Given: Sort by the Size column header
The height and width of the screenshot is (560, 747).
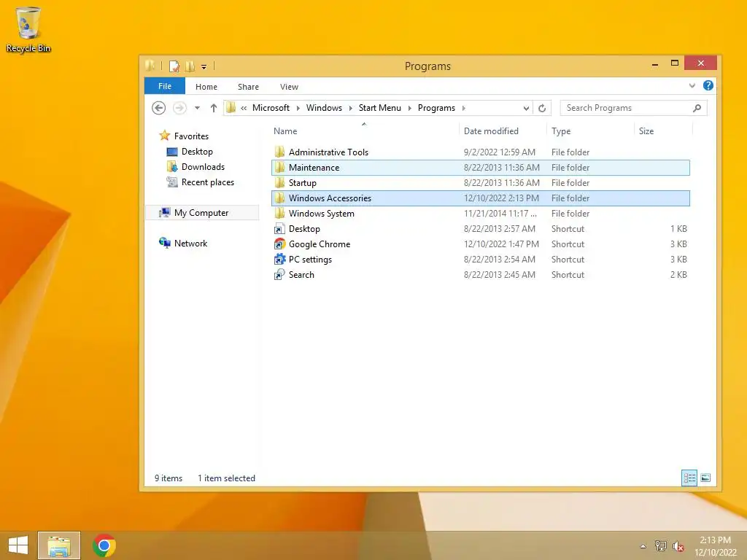Looking at the screenshot, I should (646, 131).
